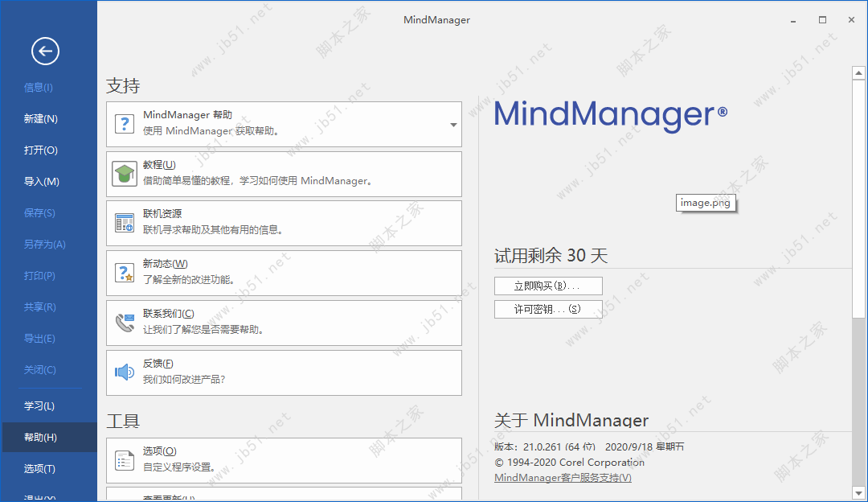Screen dimensions: 868x502
Task: Click the back arrow circle icon
Action: [45, 51]
